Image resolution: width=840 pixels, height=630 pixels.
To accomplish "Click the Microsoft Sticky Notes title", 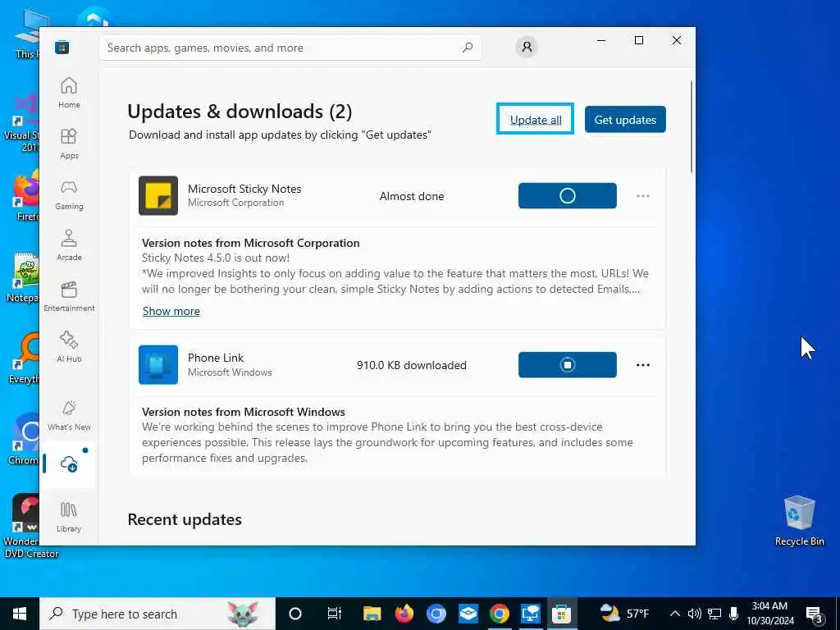I will tap(244, 189).
